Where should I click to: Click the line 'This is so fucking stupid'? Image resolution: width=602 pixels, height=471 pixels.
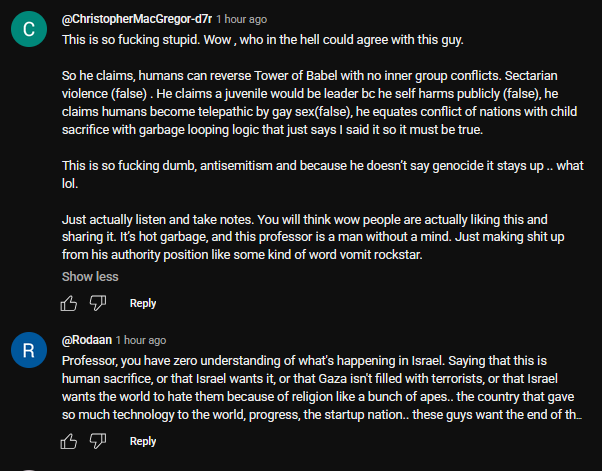coord(263,40)
